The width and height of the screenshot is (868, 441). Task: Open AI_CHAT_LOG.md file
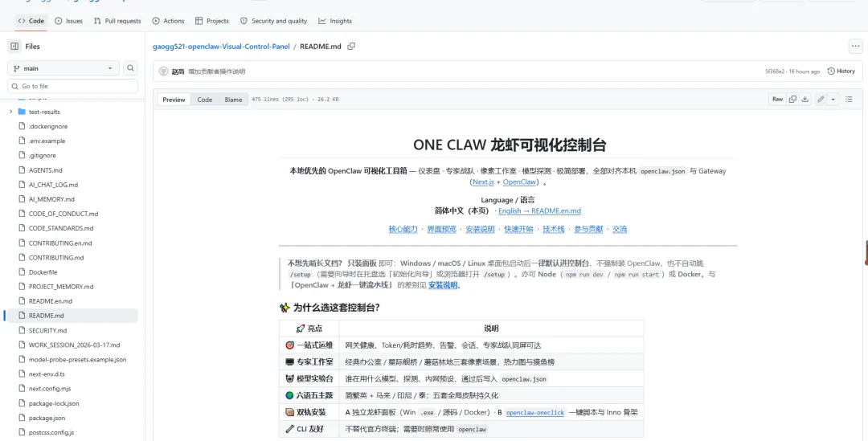click(x=53, y=185)
